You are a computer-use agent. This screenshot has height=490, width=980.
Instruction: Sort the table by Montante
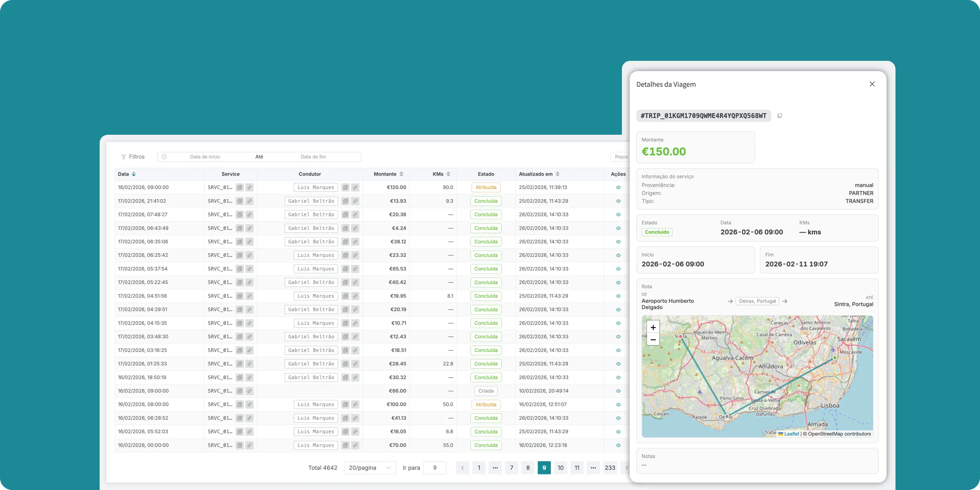click(401, 174)
